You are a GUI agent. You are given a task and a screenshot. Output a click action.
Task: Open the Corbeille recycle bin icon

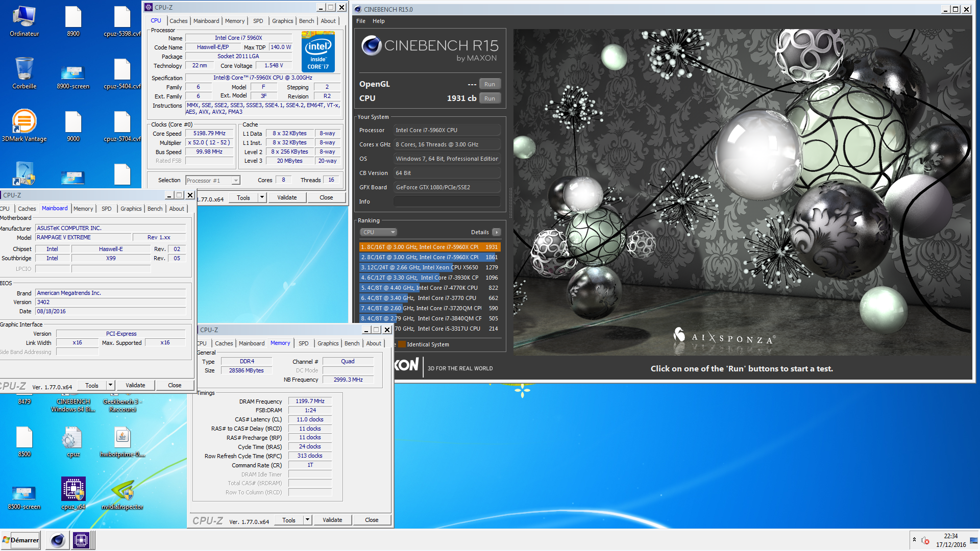click(x=24, y=73)
